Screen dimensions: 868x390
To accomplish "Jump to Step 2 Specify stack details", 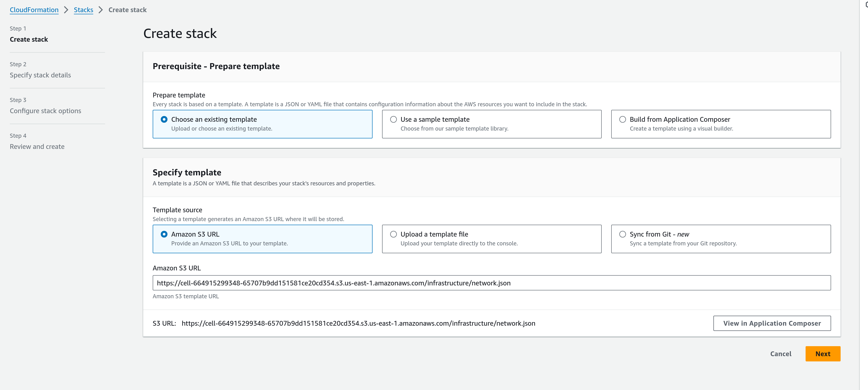I will [40, 75].
